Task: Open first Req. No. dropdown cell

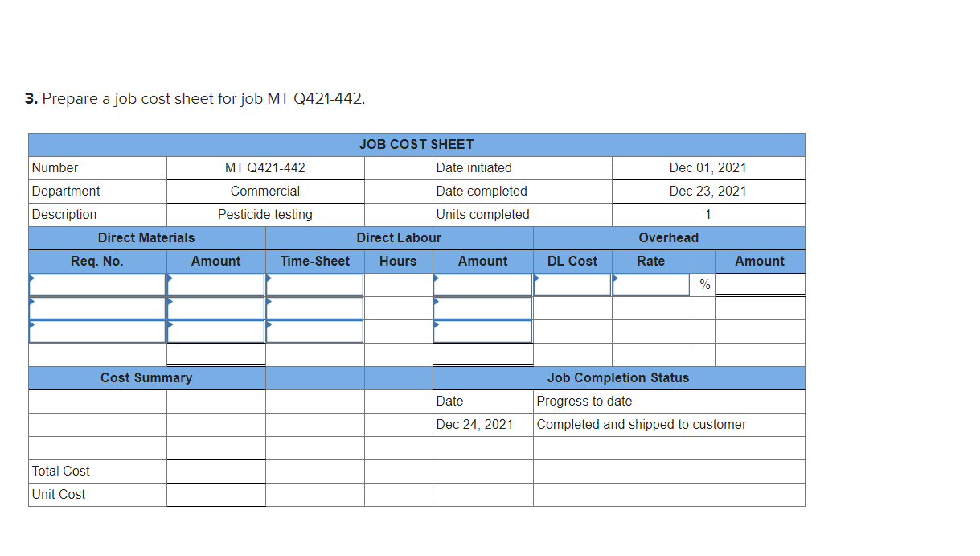Action: (97, 285)
